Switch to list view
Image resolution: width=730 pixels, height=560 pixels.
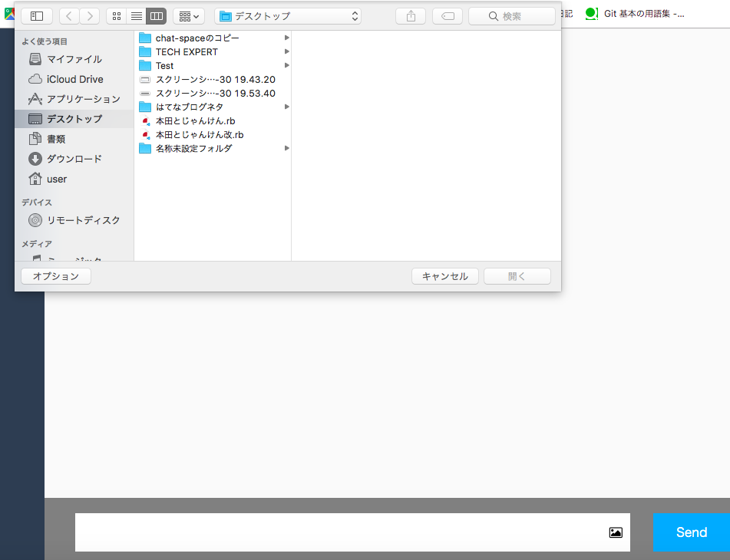point(137,15)
